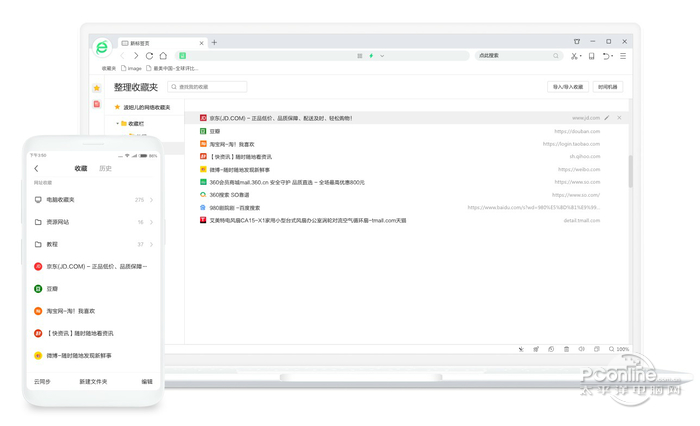Open the mobile device icon in toolbar
This screenshot has width=700, height=426.
(592, 56)
